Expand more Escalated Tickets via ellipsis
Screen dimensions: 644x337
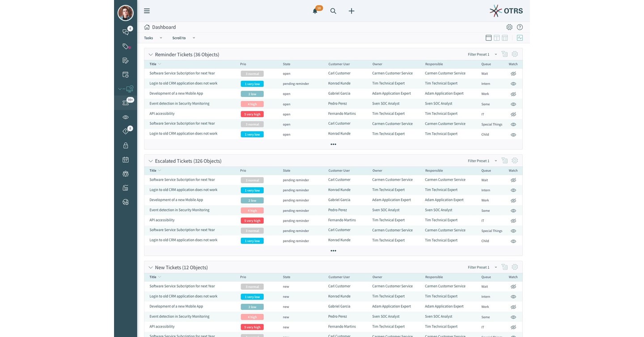333,251
